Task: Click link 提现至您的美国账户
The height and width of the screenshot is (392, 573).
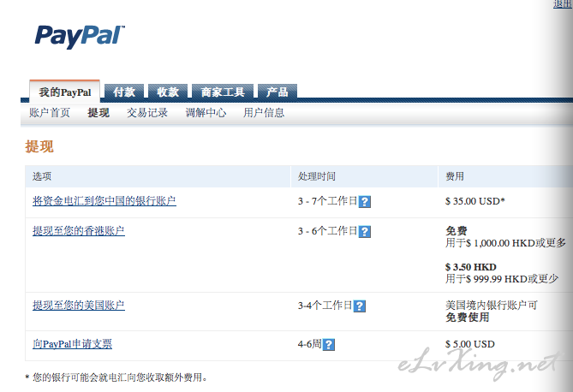Action: [79, 306]
